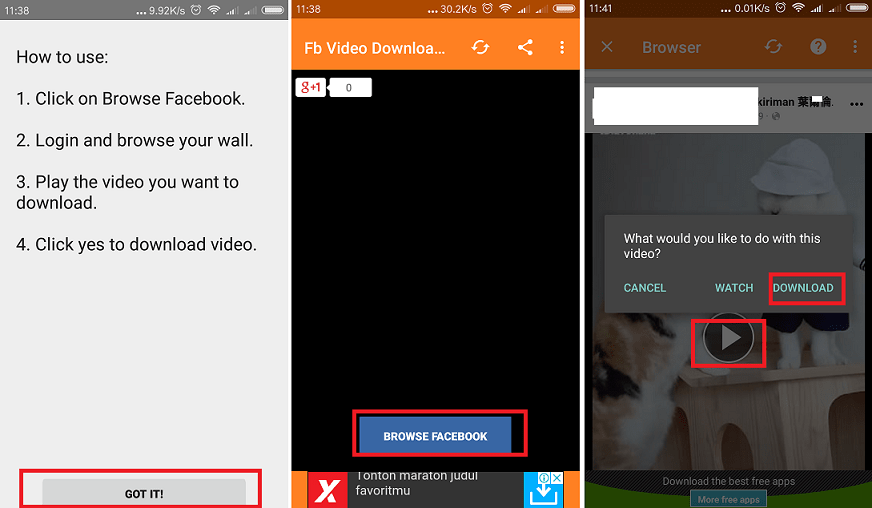Close the ad banner with the X
The width and height of the screenshot is (872, 508).
pyautogui.click(x=557, y=478)
